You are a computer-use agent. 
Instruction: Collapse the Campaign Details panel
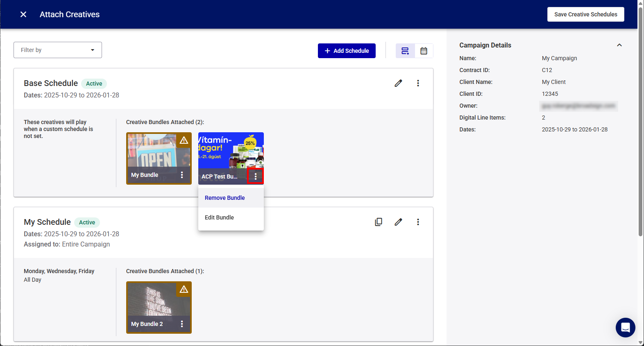(619, 45)
